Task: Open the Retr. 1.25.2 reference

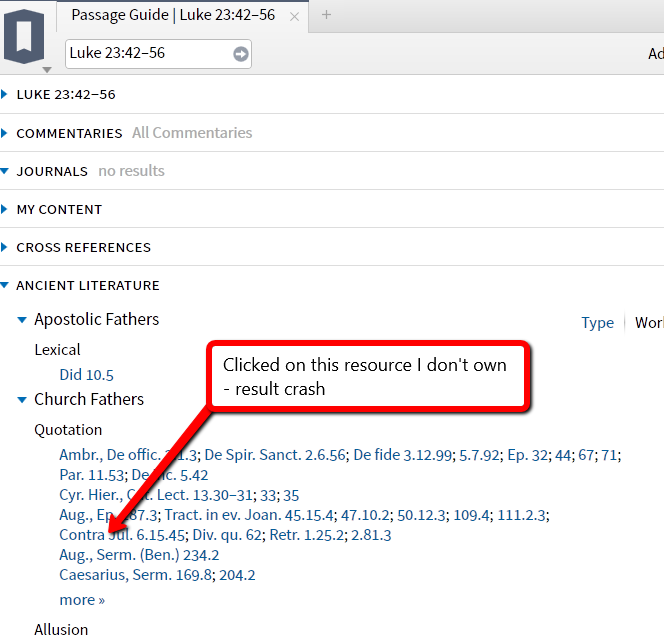Action: [306, 535]
